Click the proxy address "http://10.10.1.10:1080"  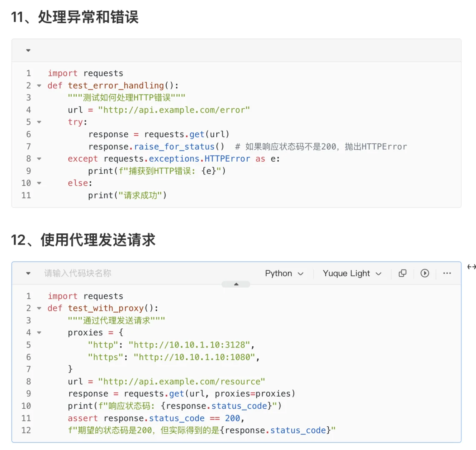point(194,357)
